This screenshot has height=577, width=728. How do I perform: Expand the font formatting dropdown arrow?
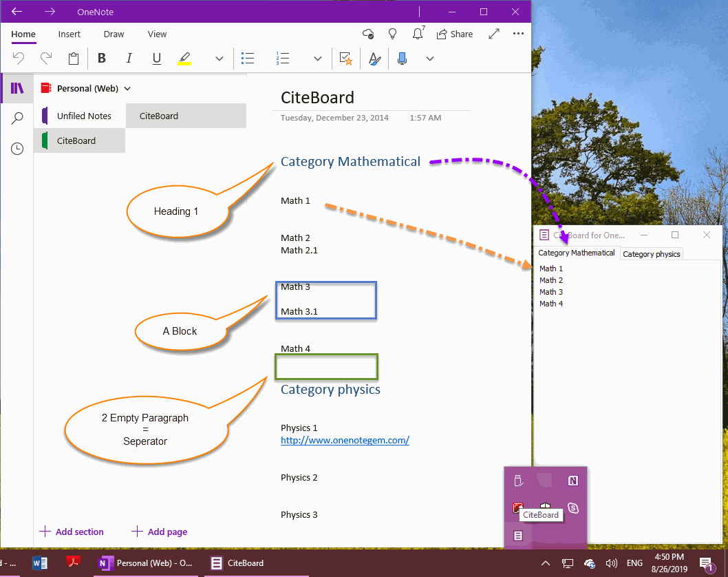click(x=219, y=59)
